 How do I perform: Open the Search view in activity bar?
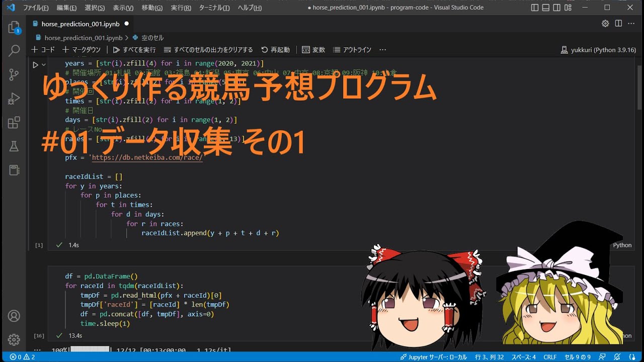pos(14,51)
